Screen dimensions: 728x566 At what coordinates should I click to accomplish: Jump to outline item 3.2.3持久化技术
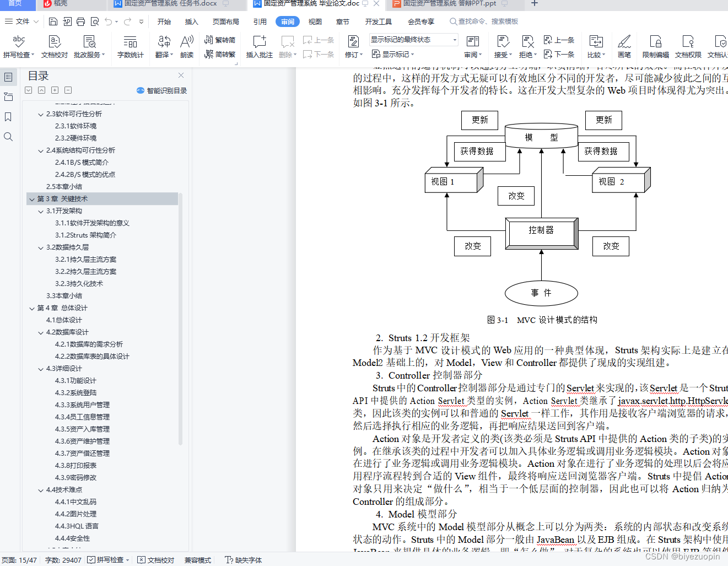79,284
